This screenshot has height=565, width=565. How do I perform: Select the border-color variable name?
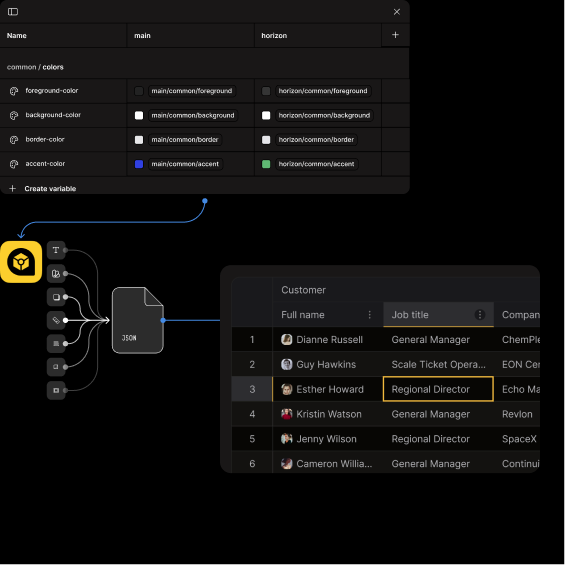[45, 139]
